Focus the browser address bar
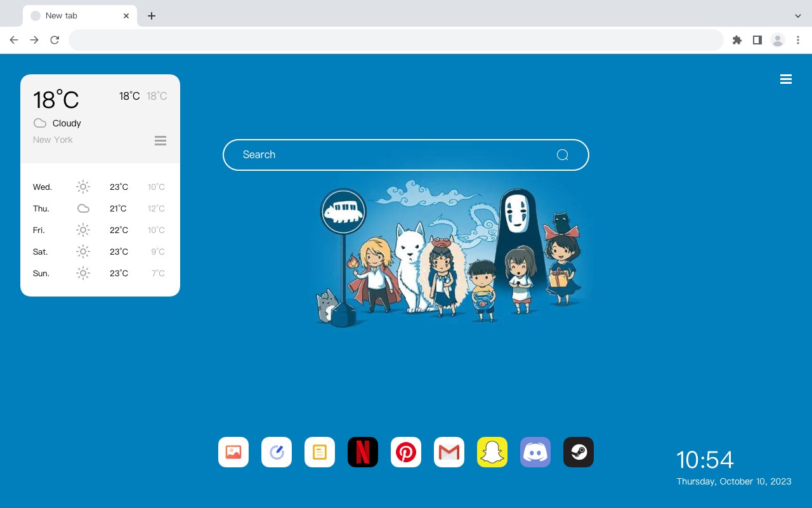 (x=396, y=40)
